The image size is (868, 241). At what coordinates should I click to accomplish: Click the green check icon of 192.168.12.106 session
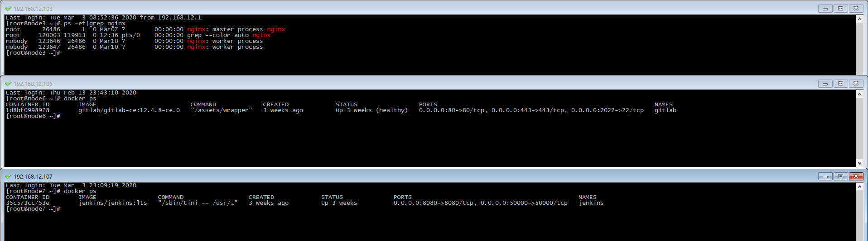click(x=8, y=84)
